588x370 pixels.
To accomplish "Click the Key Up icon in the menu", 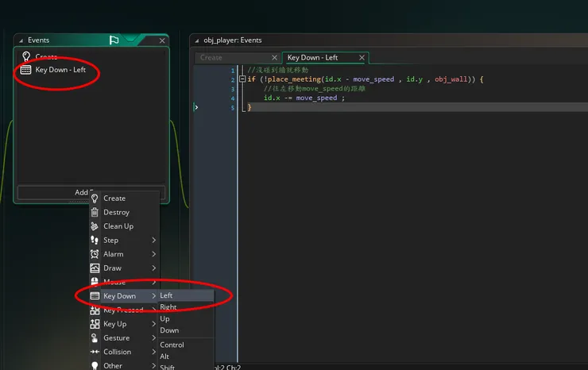I will pos(95,324).
